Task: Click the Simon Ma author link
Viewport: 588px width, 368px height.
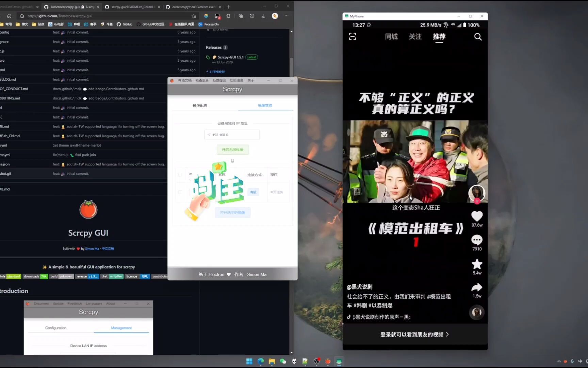Action: pyautogui.click(x=92, y=249)
